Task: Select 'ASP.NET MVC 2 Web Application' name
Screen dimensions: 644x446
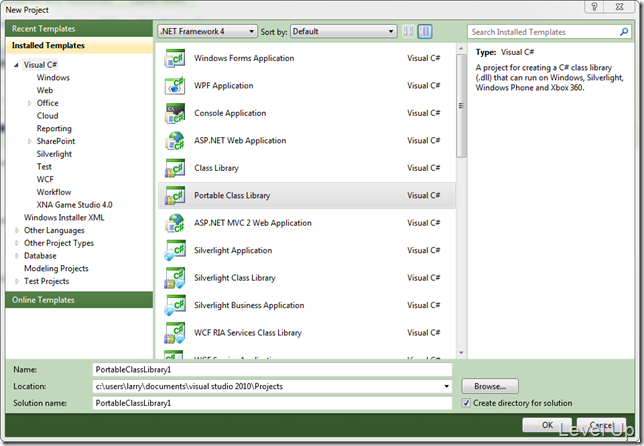Action: point(253,223)
